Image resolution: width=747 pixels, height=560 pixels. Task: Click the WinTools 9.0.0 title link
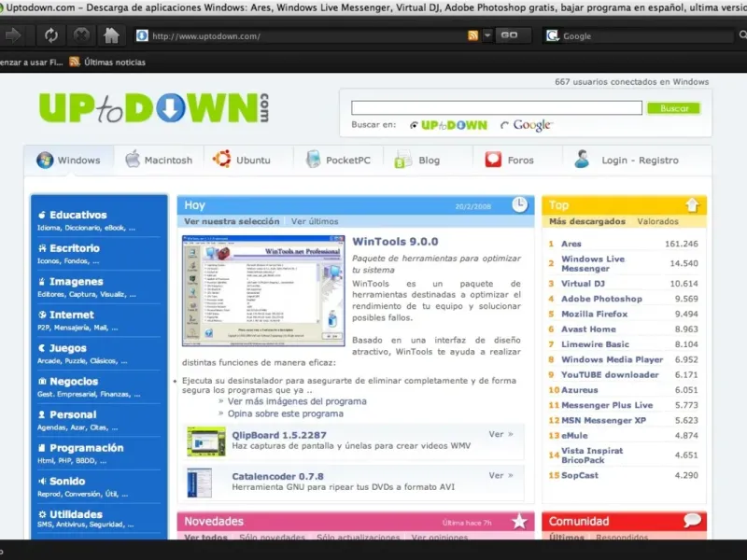click(x=395, y=242)
